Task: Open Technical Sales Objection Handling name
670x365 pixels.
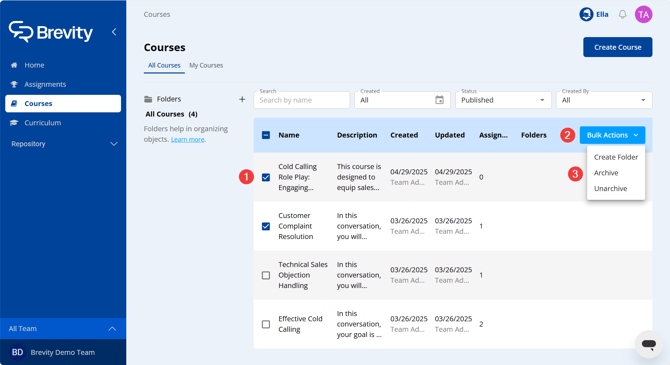Action: point(303,275)
